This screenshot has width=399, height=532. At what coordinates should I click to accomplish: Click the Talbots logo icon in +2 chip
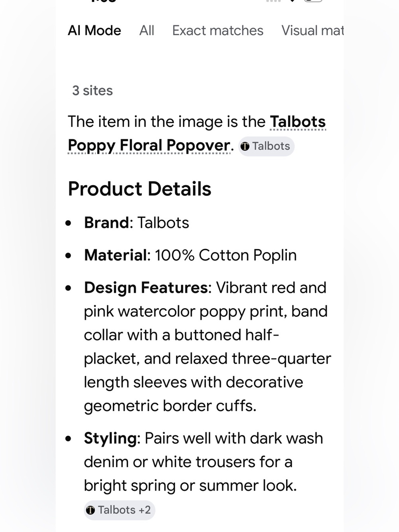tap(91, 510)
